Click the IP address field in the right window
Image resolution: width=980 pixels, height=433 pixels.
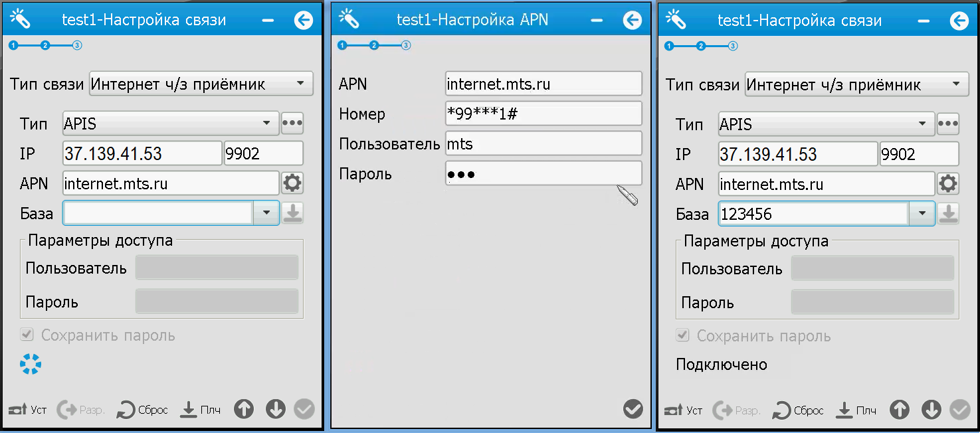click(x=798, y=154)
